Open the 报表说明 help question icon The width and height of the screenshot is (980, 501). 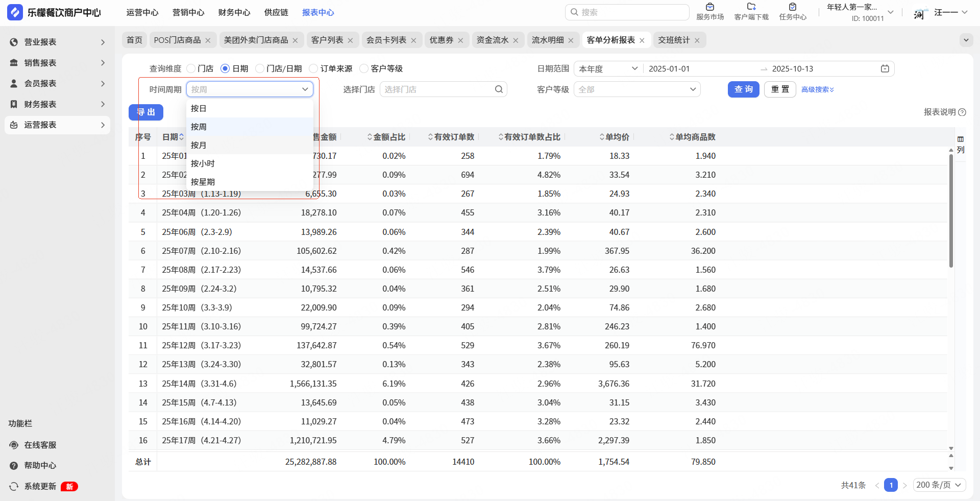(962, 112)
